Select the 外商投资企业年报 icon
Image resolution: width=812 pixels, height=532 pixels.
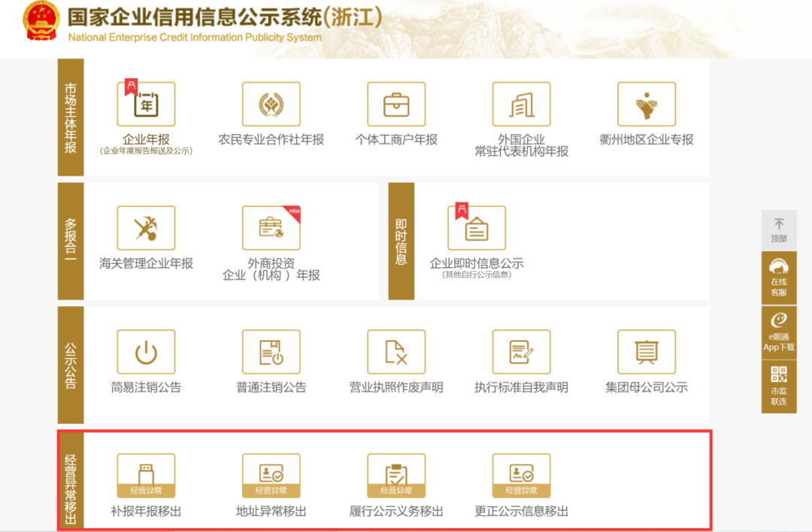[x=271, y=228]
